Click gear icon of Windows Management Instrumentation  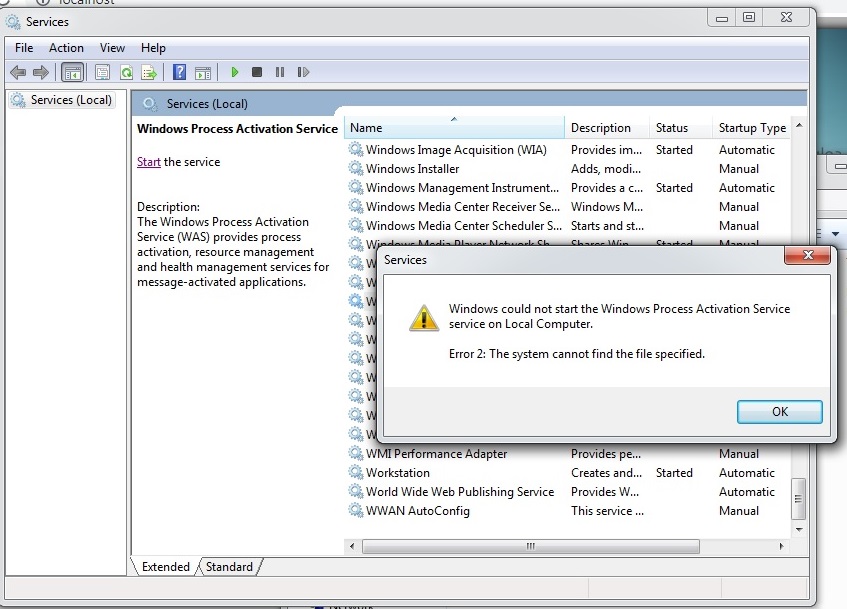click(x=355, y=188)
